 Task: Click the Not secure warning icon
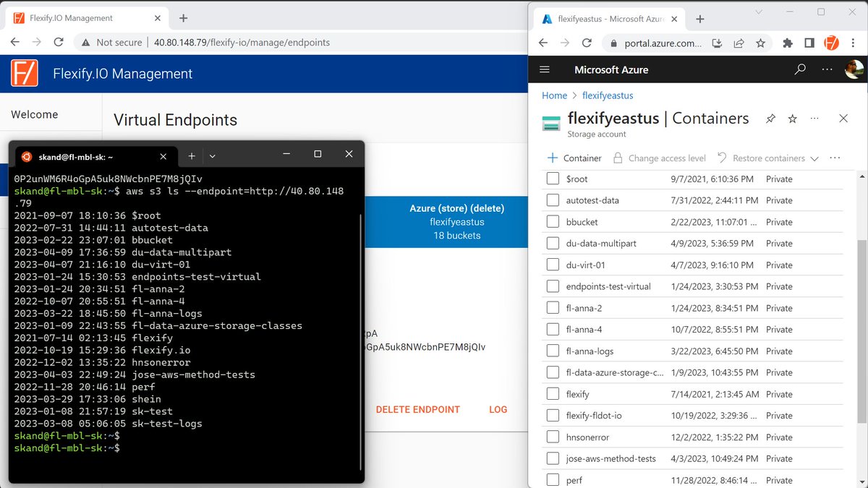(86, 43)
